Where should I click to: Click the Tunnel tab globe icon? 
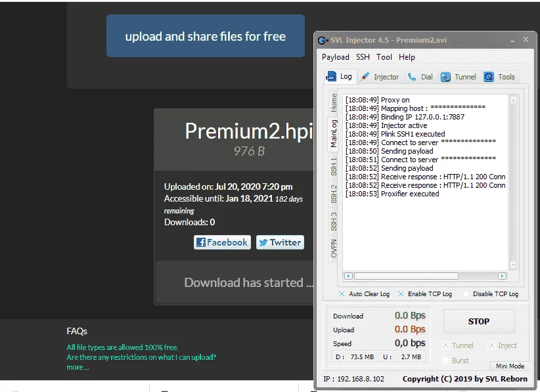[445, 77]
